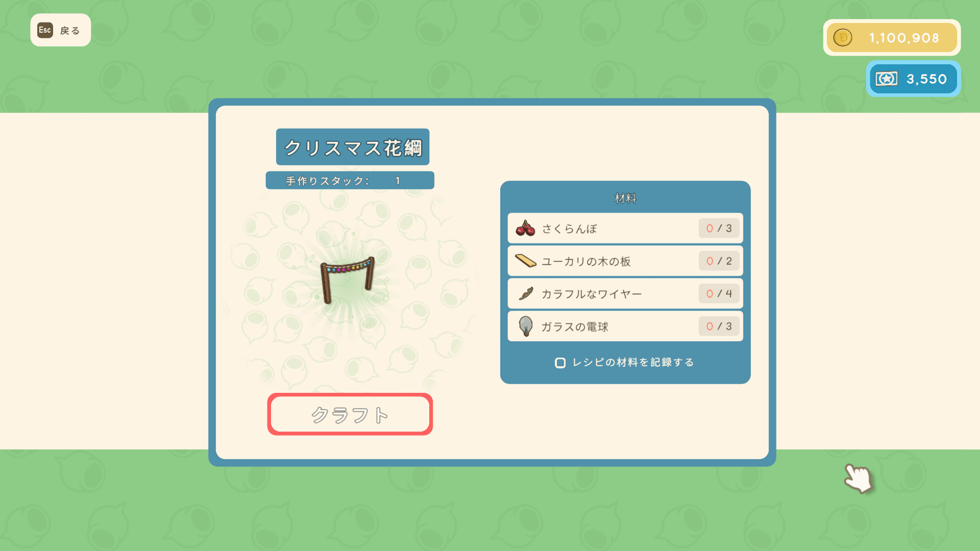This screenshot has height=551, width=980.
Task: Open the ユーカリの木の板 material row
Action: 625,261
